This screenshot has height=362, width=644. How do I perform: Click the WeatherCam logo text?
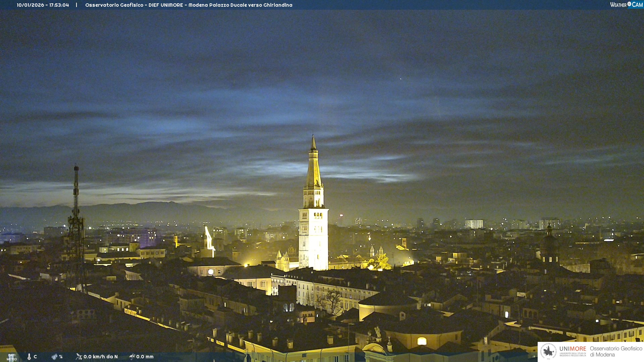coord(618,5)
